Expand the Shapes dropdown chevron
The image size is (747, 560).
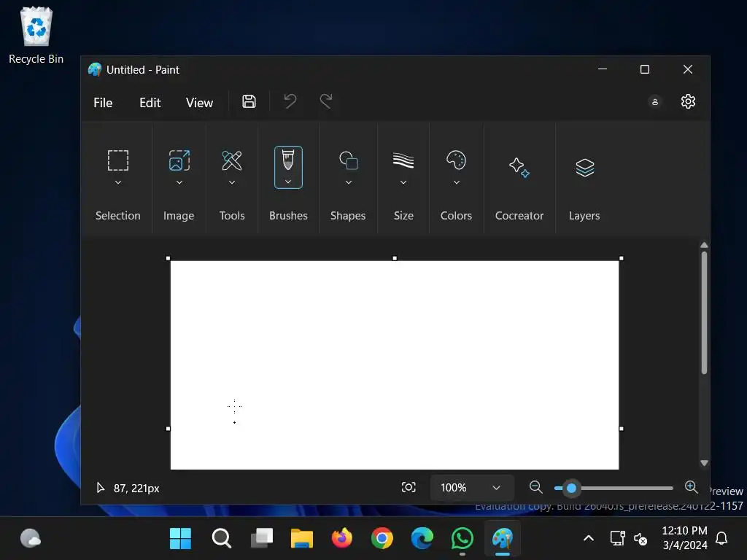tap(348, 182)
